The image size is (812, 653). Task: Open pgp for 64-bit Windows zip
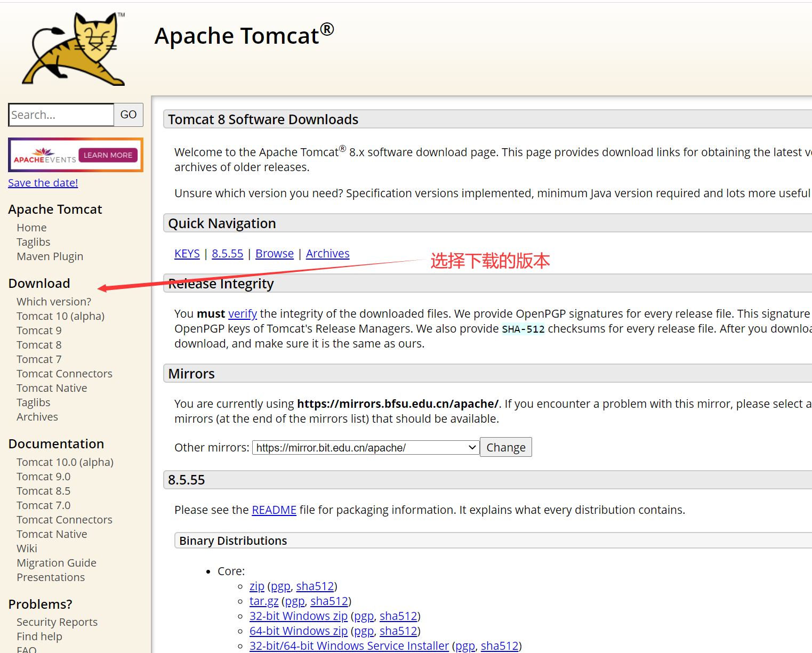364,631
